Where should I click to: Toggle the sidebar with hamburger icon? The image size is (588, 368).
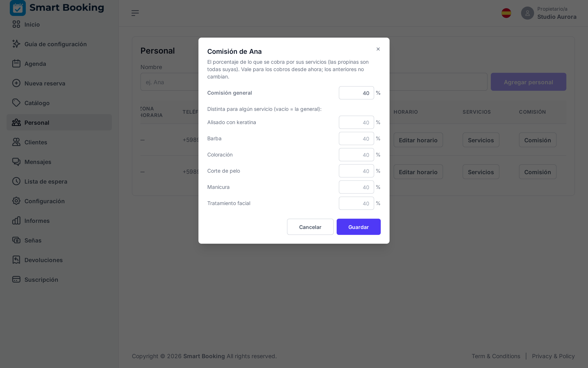[135, 13]
